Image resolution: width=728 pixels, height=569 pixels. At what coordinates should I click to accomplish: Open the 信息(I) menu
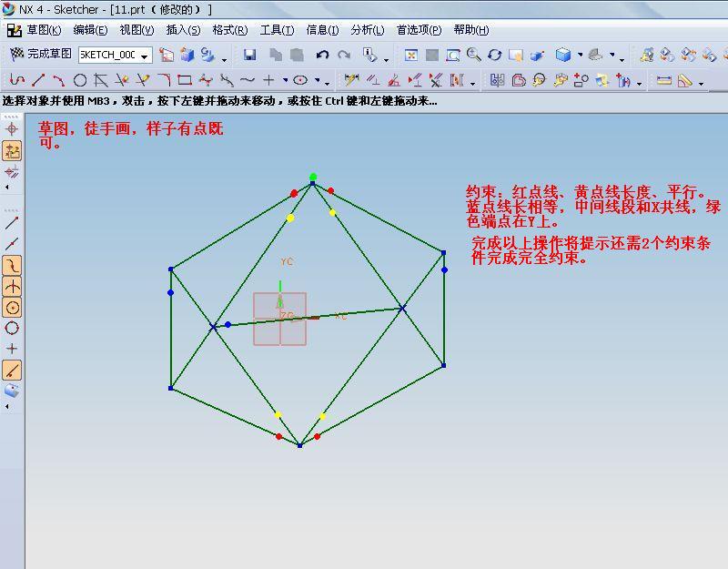322,30
